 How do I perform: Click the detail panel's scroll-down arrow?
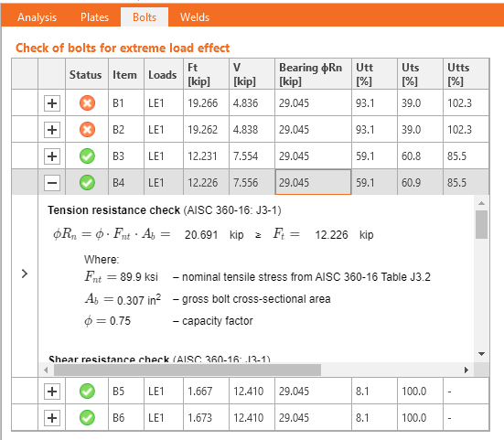coord(481,354)
